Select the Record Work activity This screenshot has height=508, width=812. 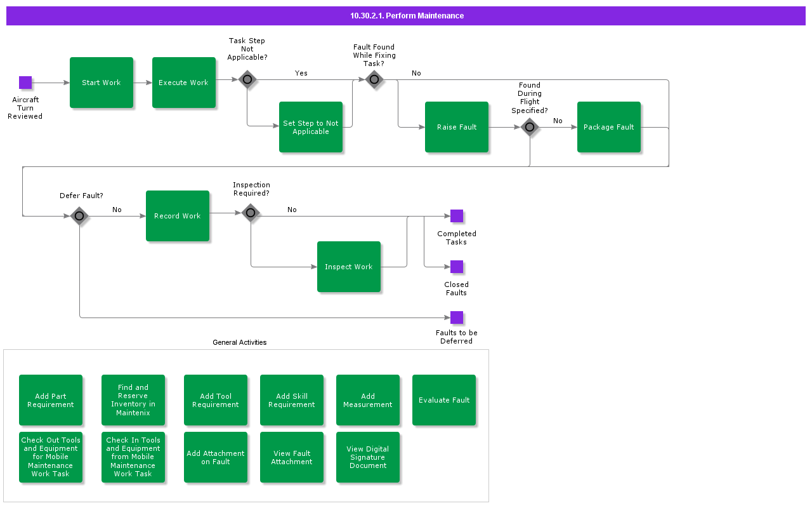coord(178,216)
